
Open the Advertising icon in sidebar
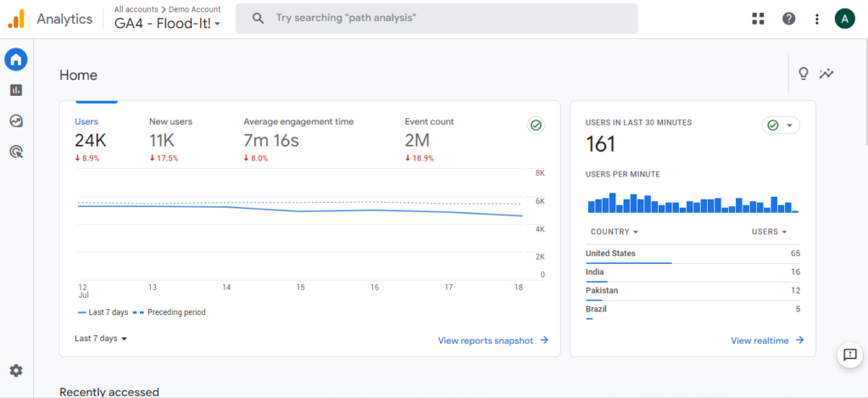[x=16, y=152]
